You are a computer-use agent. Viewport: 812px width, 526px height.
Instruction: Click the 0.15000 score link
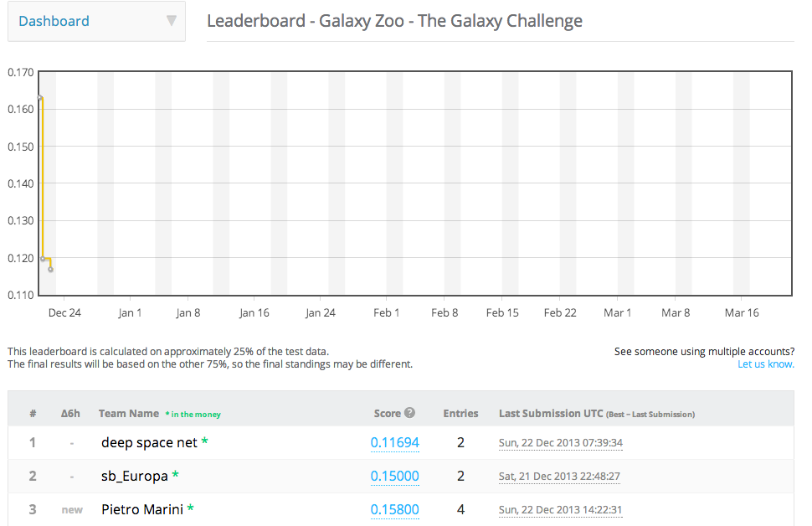pyautogui.click(x=394, y=476)
